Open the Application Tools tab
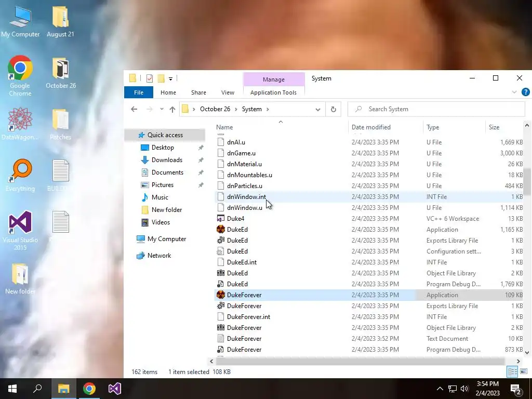Screen dimensions: 532x399 click(x=273, y=92)
